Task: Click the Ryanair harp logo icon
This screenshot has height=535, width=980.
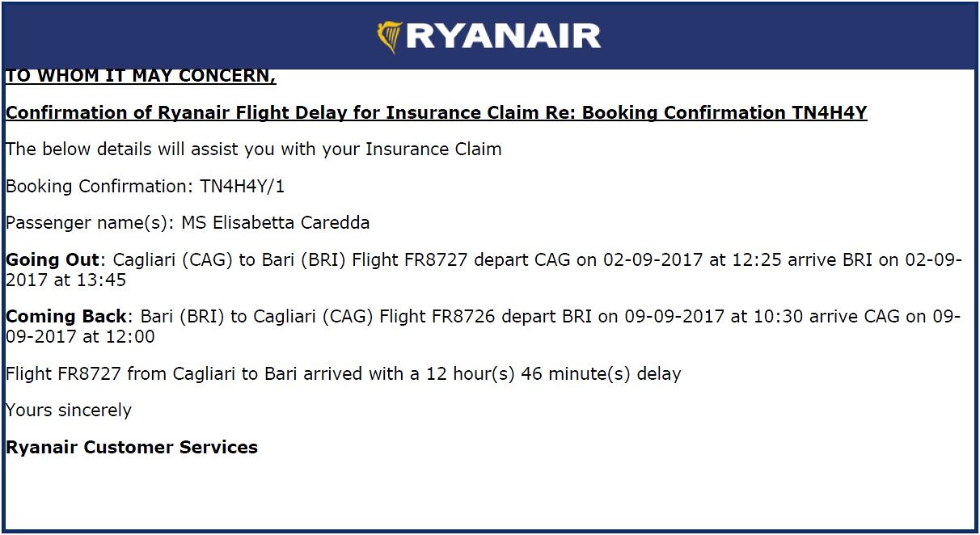Action: coord(390,36)
